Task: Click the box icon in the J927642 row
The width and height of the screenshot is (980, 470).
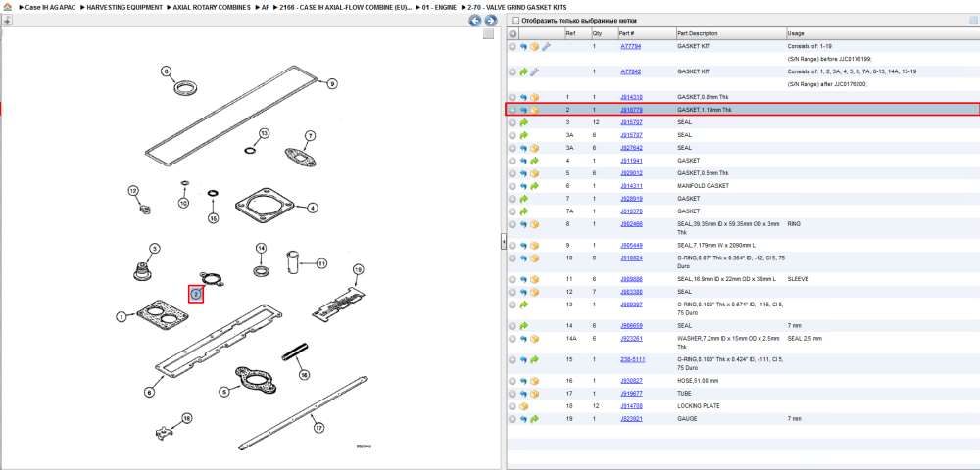Action: pos(534,148)
